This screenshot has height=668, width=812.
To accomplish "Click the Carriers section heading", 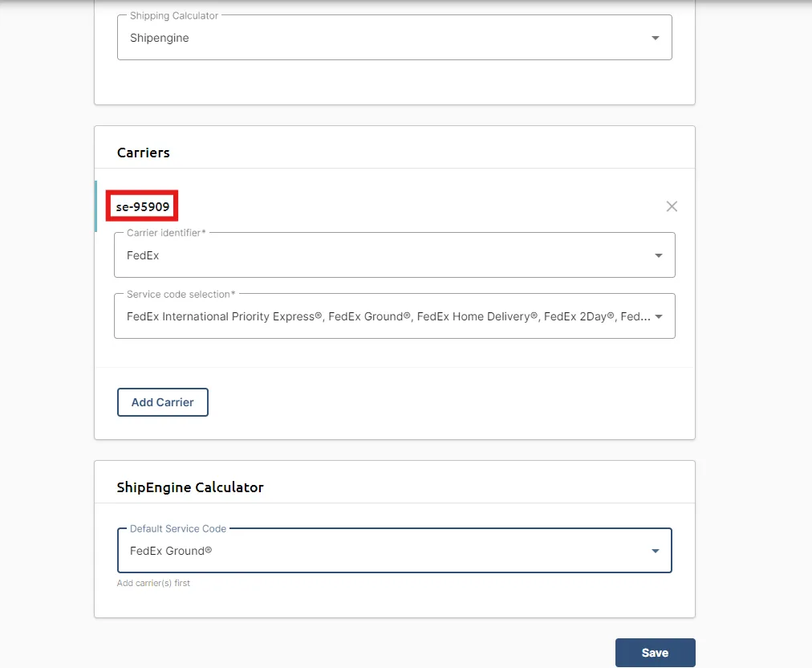I will 144,153.
